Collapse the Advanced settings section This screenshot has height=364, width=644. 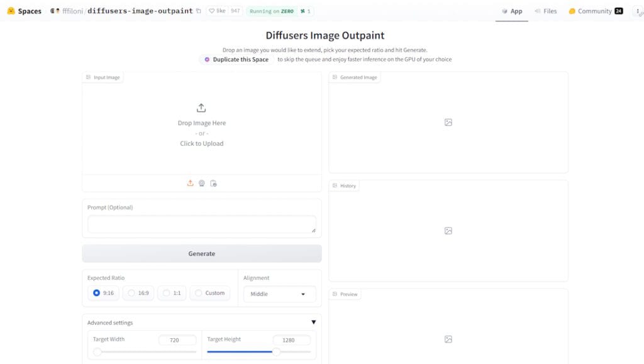tap(313, 323)
